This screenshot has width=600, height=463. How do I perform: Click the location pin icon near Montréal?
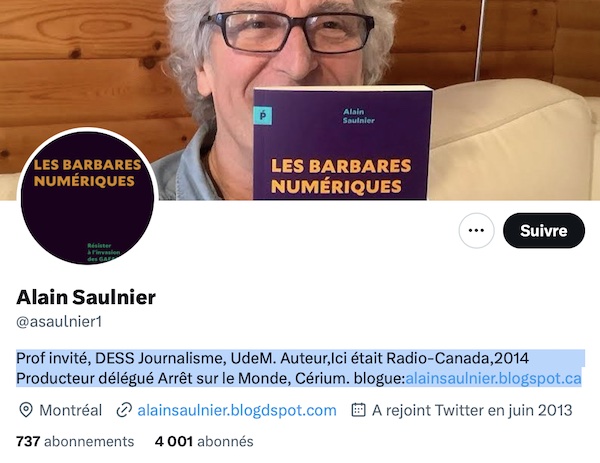point(26,410)
